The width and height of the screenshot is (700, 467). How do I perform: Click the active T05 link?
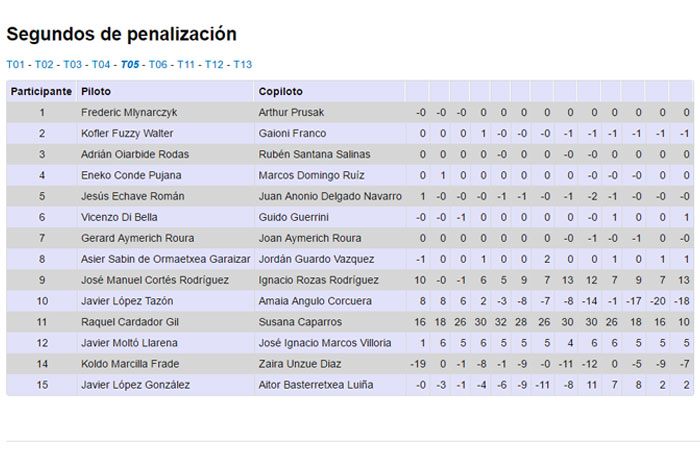[x=130, y=65]
